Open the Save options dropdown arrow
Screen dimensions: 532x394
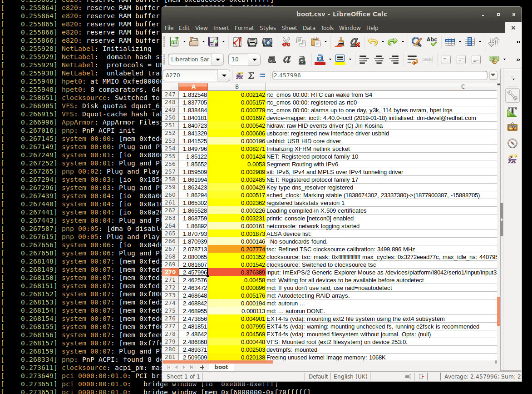coord(223,42)
